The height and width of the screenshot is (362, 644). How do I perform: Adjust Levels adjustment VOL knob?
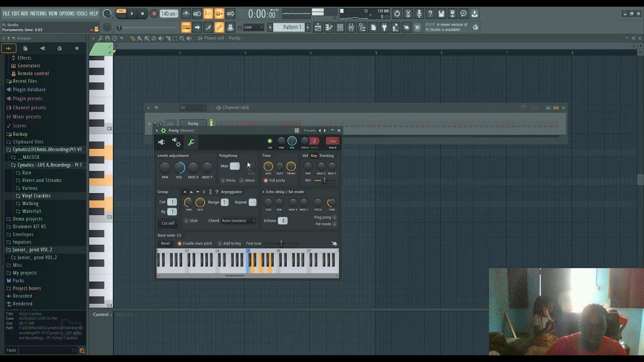tap(179, 167)
